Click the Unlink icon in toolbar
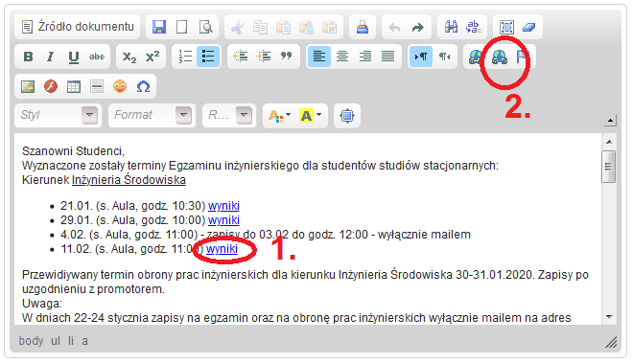This screenshot has height=364, width=633. coord(500,57)
